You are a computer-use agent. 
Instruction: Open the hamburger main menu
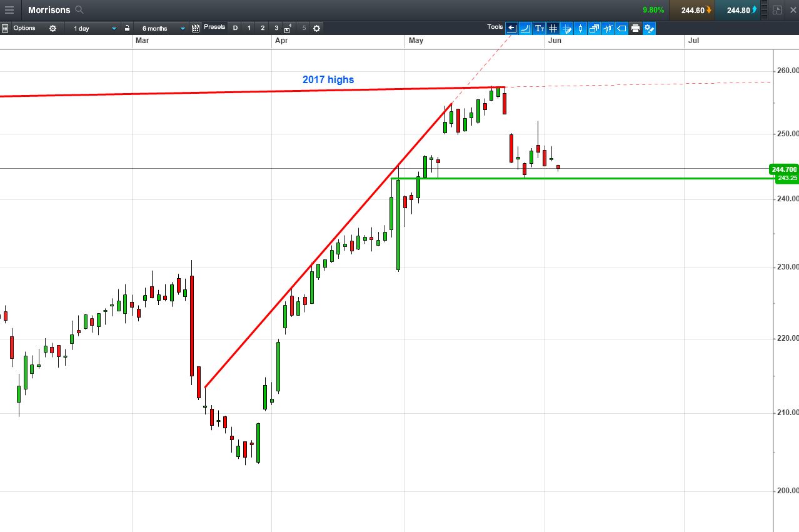9,10
